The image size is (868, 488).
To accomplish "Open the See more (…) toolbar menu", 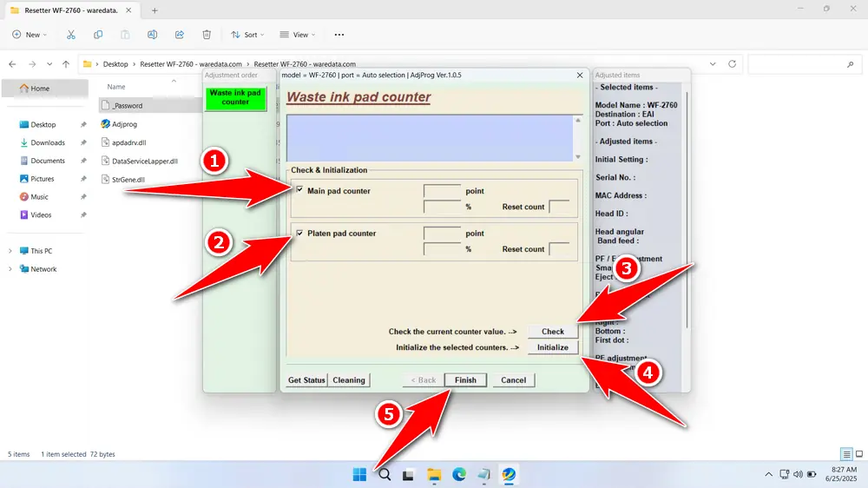I will point(339,35).
